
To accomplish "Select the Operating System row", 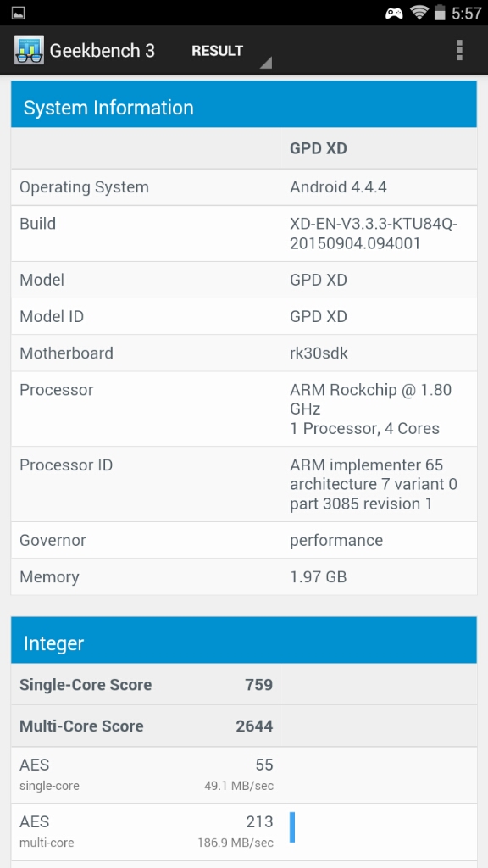I will click(x=244, y=187).
